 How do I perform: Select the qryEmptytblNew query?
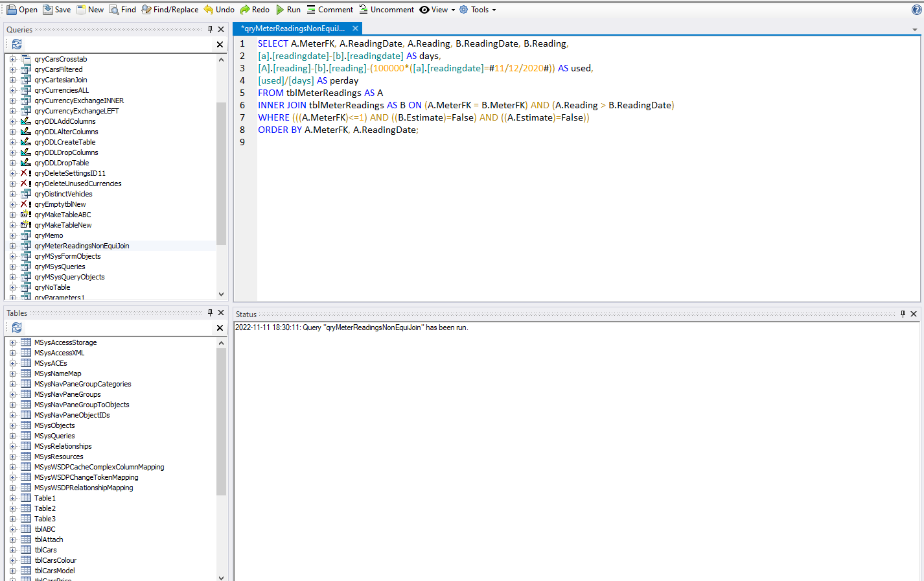click(x=60, y=204)
